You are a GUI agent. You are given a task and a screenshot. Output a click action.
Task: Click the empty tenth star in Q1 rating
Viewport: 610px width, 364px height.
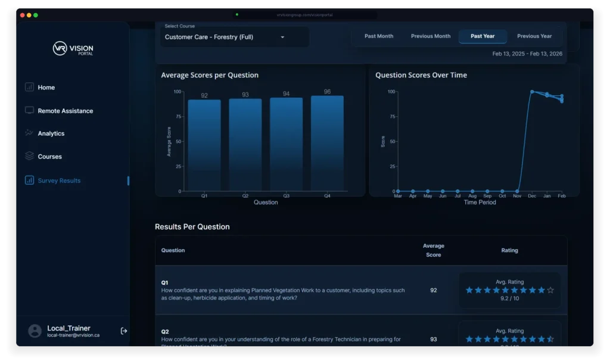click(x=551, y=290)
